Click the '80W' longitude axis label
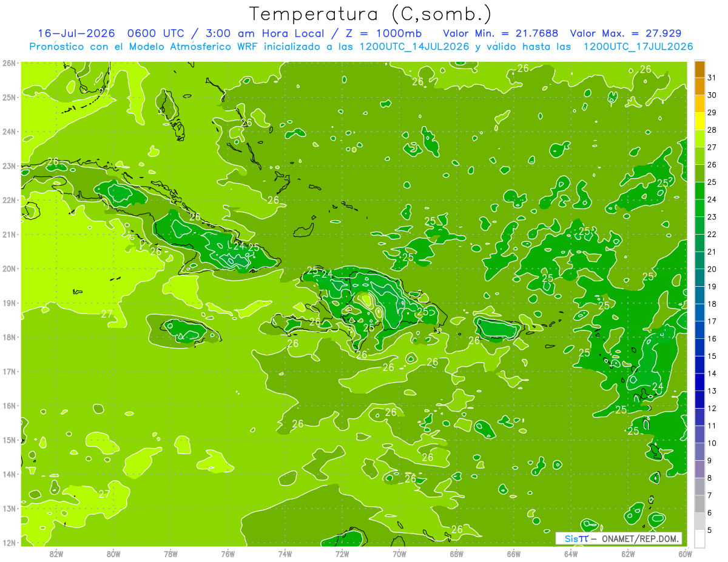728x562 pixels. click(113, 554)
